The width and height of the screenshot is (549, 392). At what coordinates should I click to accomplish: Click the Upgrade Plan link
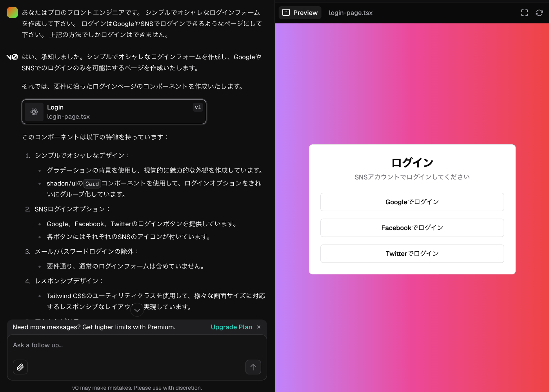pos(231,327)
